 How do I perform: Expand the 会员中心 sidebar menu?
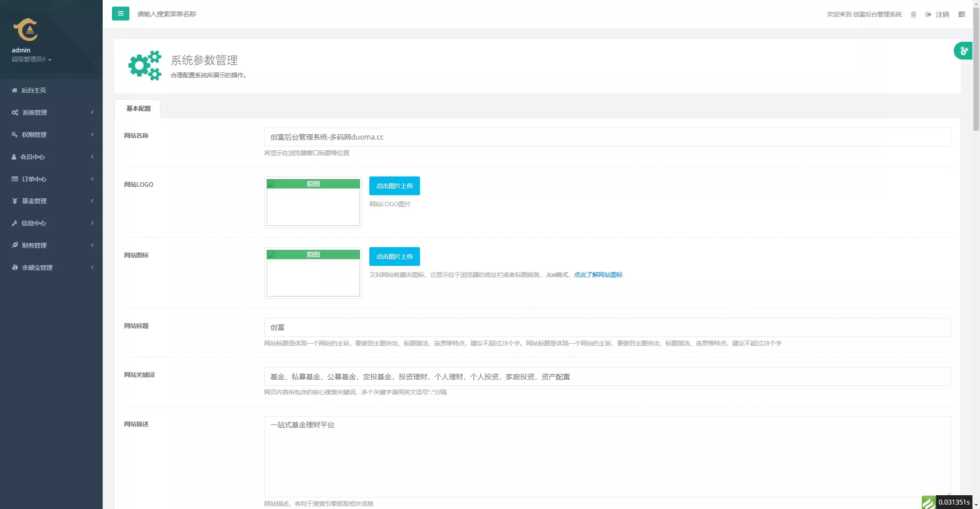pyautogui.click(x=51, y=157)
